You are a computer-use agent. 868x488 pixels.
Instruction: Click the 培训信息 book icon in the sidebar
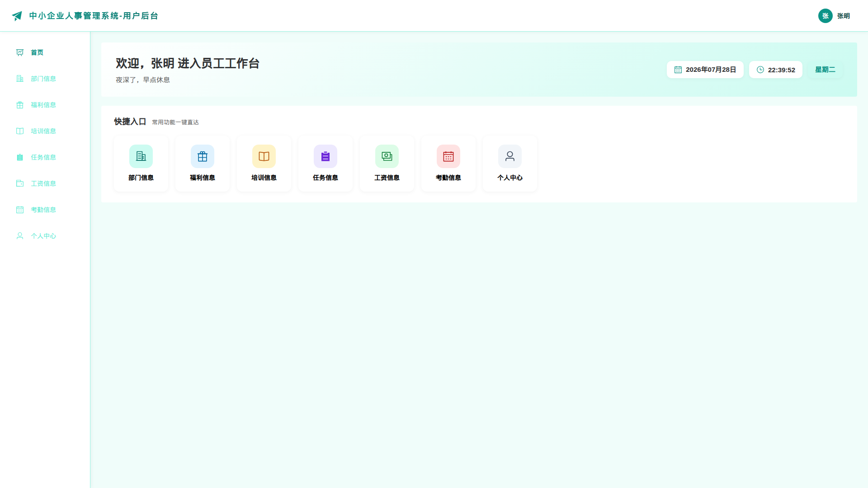coord(20,131)
